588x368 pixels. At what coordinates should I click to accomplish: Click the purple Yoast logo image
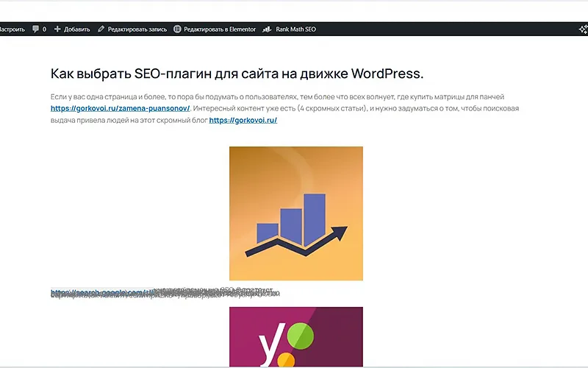296,336
